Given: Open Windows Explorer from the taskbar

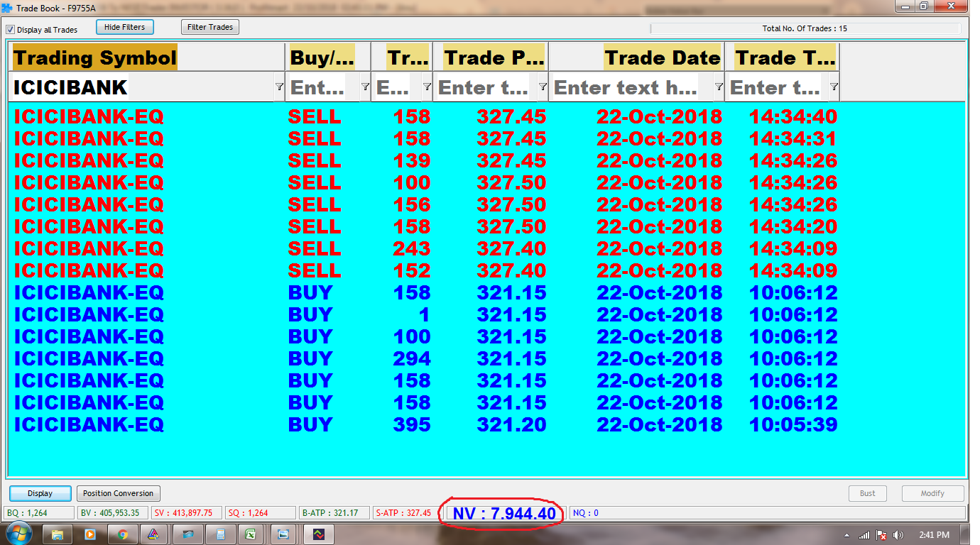Looking at the screenshot, I should click(x=58, y=534).
